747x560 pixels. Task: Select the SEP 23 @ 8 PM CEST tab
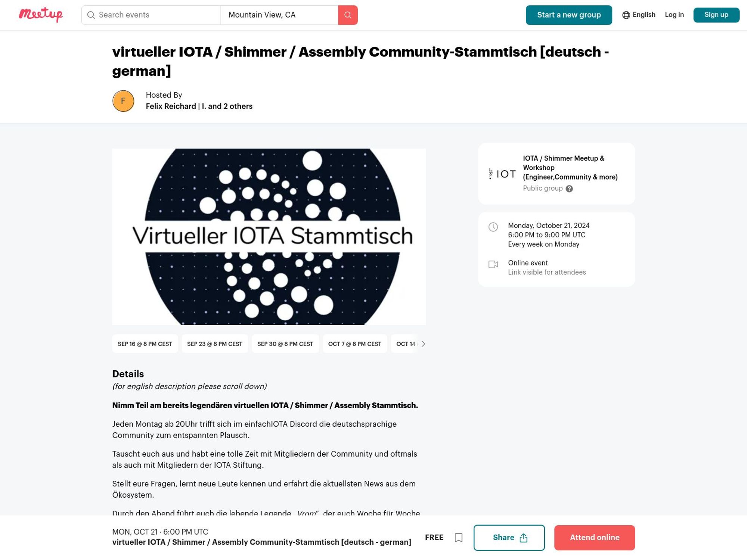pos(215,344)
